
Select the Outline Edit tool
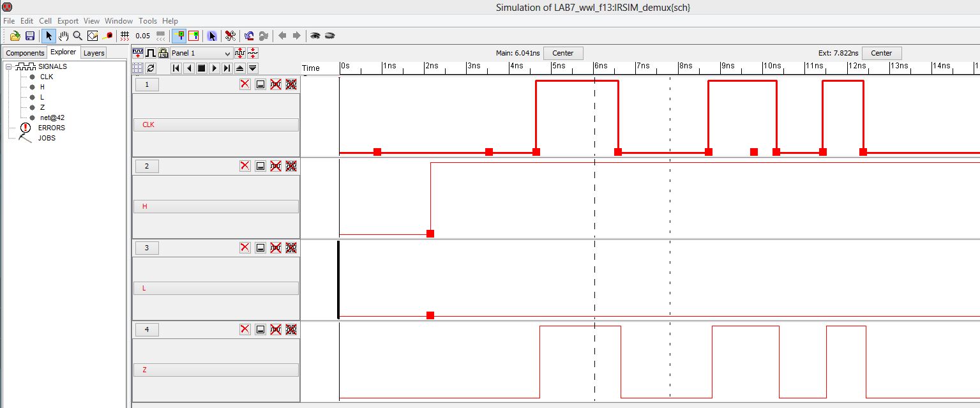click(93, 36)
